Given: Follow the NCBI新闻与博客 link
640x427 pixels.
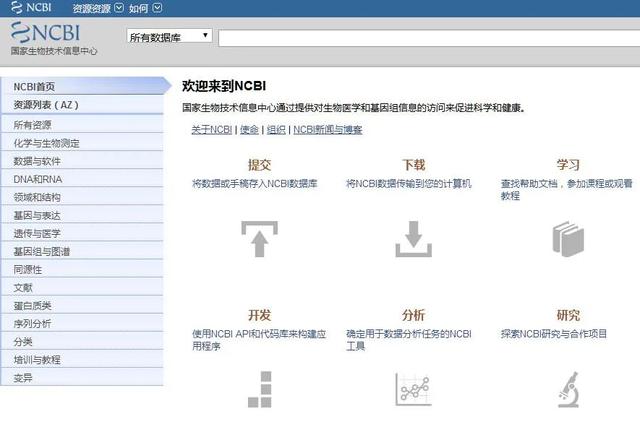Looking at the screenshot, I should pyautogui.click(x=328, y=130).
